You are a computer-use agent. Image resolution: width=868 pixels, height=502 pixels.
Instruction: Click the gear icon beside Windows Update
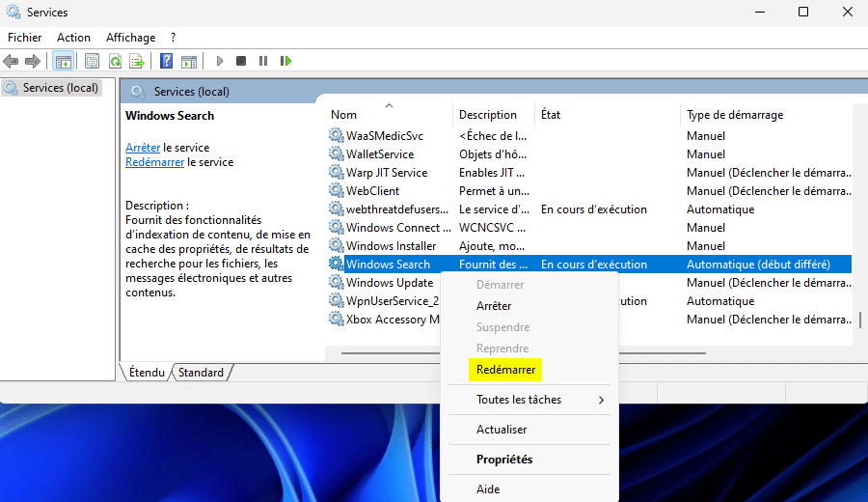coord(336,282)
